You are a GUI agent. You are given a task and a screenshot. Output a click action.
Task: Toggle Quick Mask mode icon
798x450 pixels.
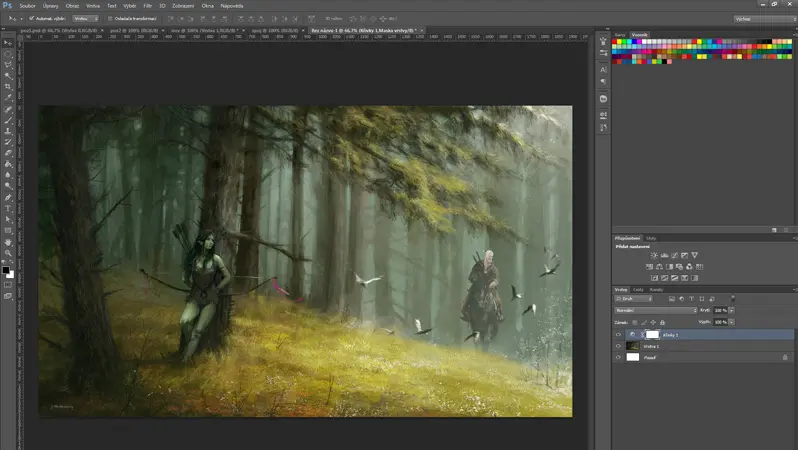coord(8,285)
